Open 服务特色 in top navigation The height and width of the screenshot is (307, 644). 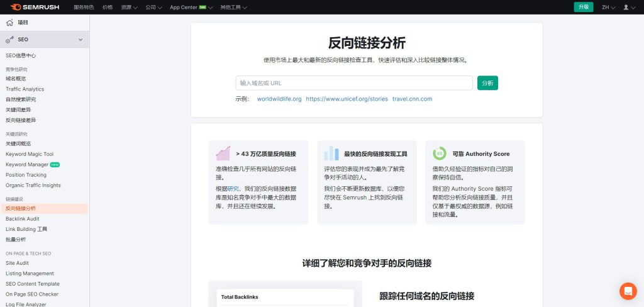coord(84,7)
